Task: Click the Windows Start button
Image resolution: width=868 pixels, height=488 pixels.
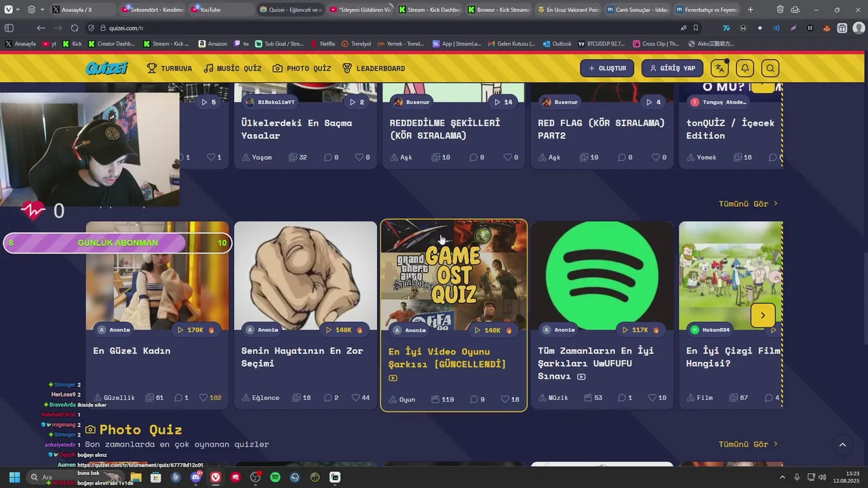Action: point(14,477)
